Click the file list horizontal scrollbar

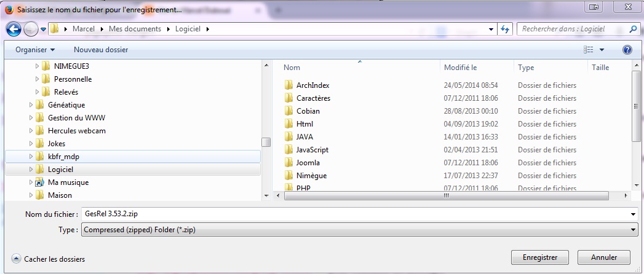click(446, 196)
